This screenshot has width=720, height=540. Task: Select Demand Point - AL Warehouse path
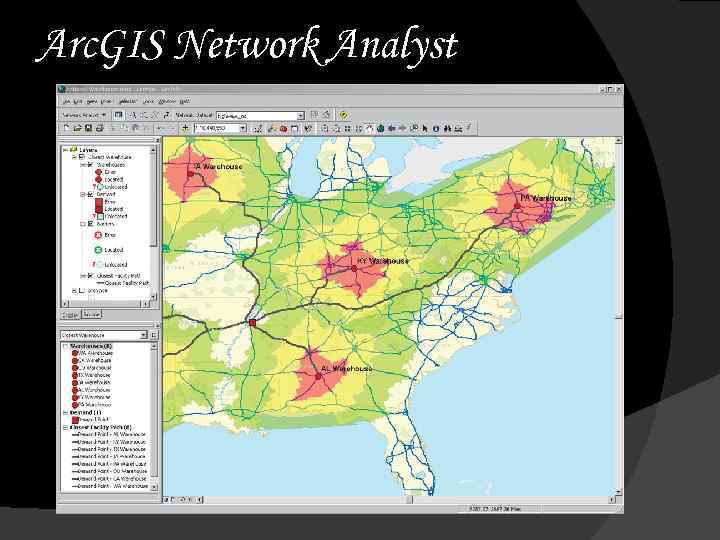point(111,434)
